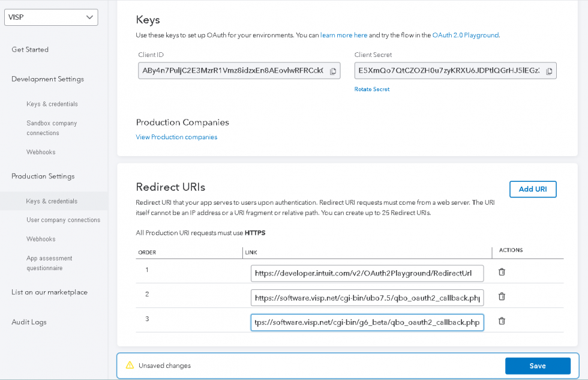This screenshot has width=588, height=380.
Task: Delete the OAuth2Playground redirect URI
Action: pos(502,272)
